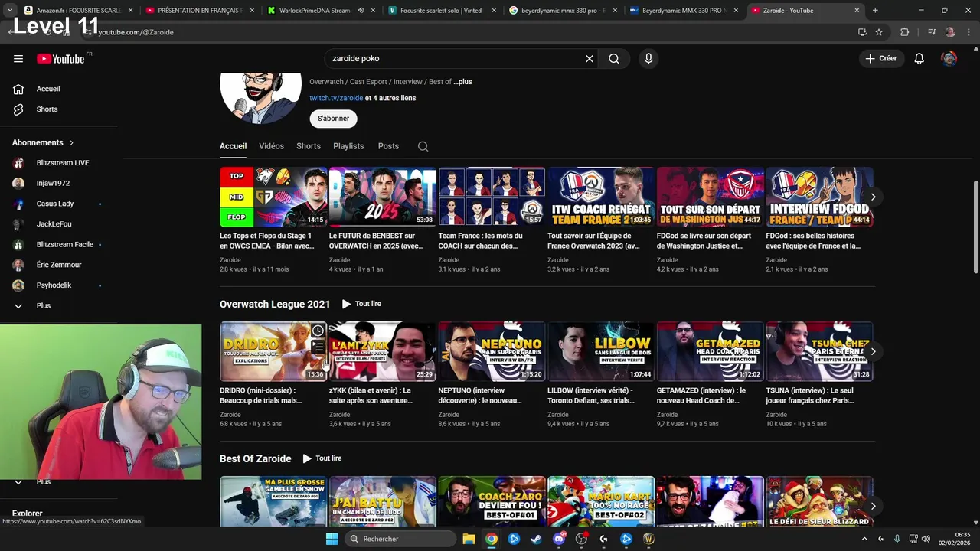Add DRIDRO video to Watch Later
Viewport: 980px width, 551px height.
click(x=318, y=331)
